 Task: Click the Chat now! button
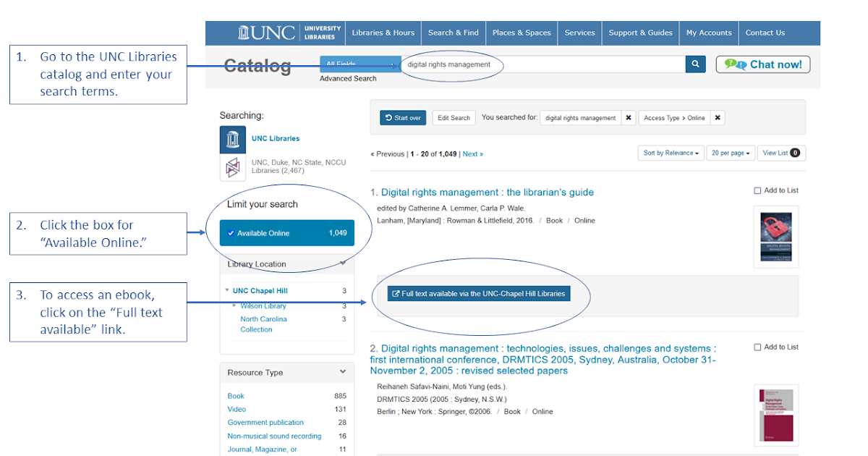pyautogui.click(x=763, y=64)
